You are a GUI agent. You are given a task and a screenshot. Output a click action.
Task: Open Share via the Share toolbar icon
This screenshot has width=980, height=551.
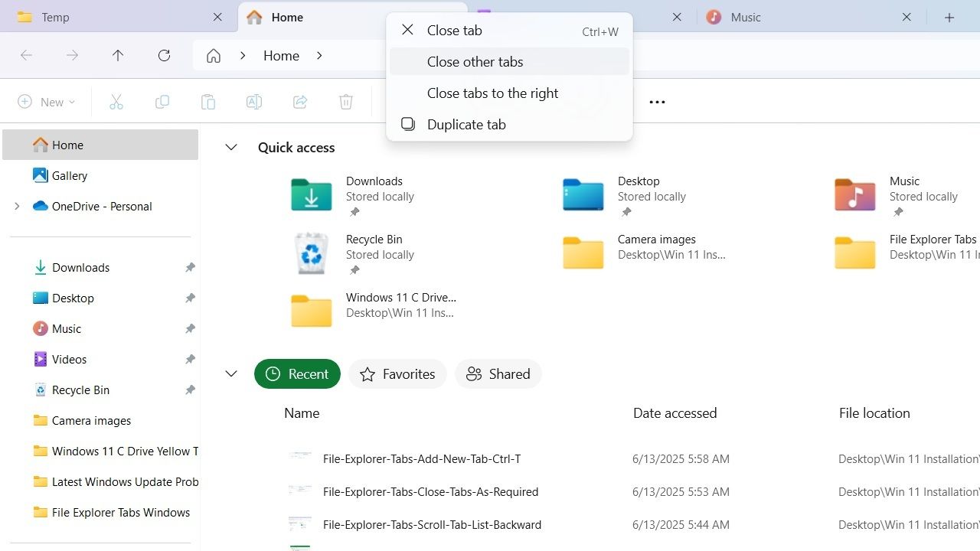(x=299, y=101)
